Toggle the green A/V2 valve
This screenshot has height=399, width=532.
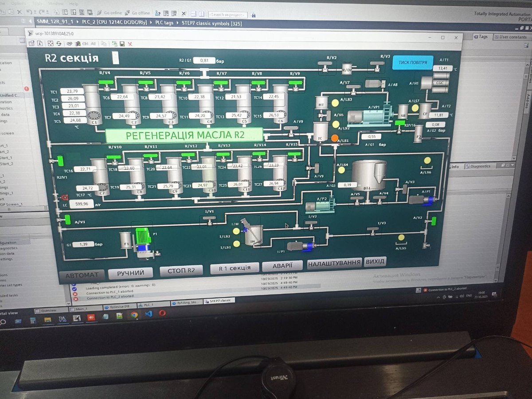[434, 220]
